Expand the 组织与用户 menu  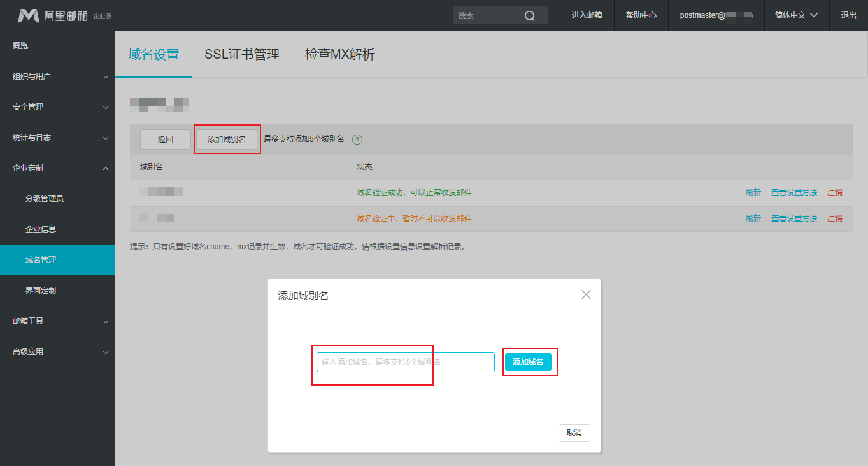57,76
